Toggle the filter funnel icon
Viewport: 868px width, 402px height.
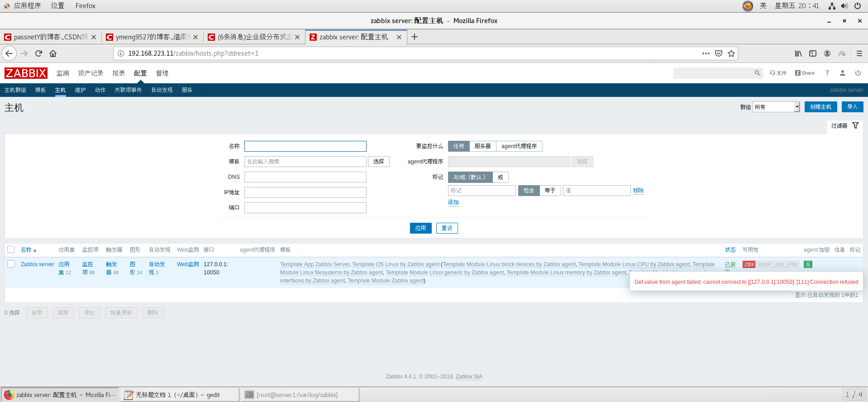point(855,125)
